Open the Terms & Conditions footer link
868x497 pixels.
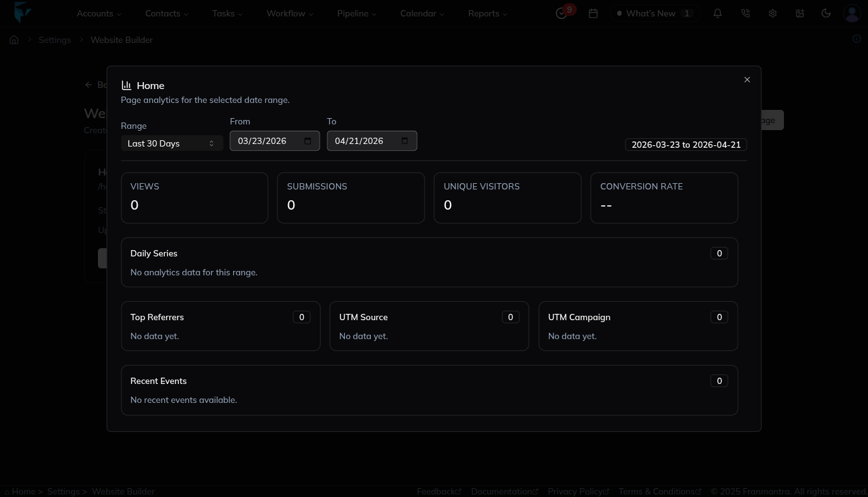(x=660, y=491)
